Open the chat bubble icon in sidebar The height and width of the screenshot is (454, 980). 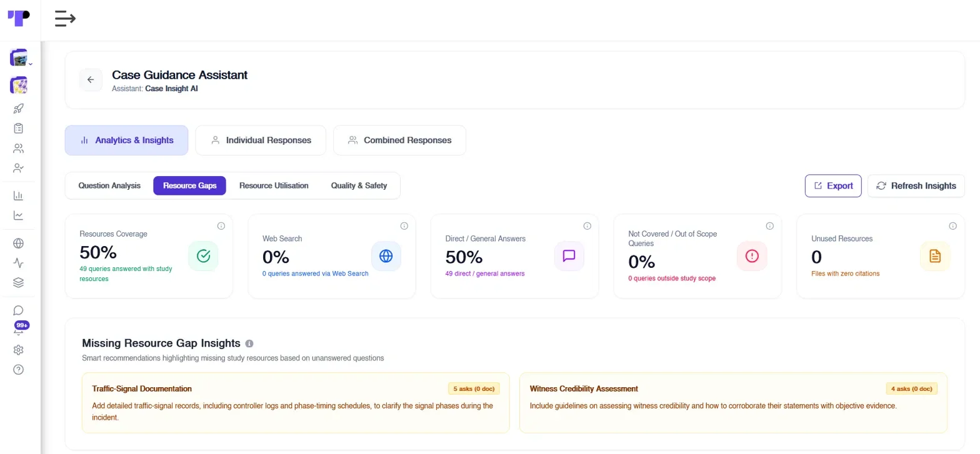coord(19,310)
